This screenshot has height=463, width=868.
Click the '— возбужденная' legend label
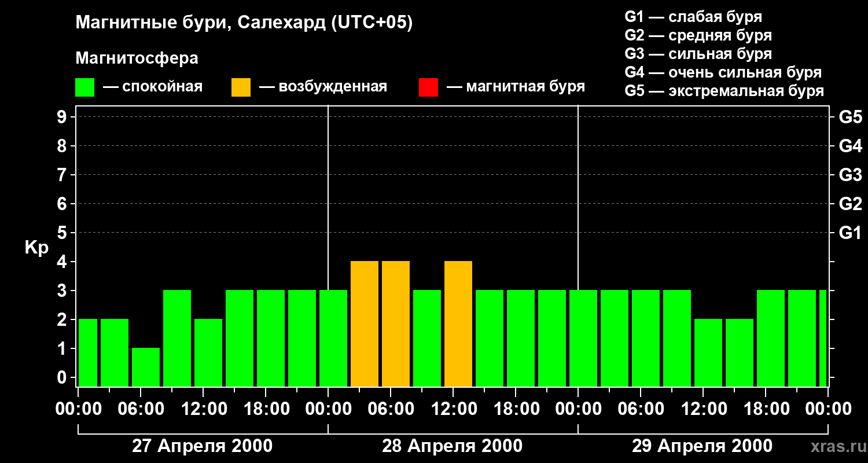click(323, 87)
